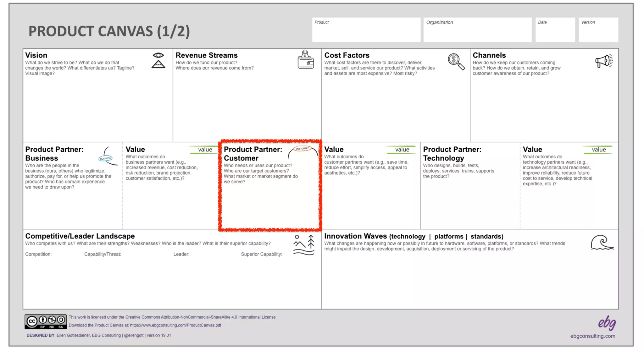This screenshot has height=351, width=644.
Task: Click the purple ebg logo
Action: tap(607, 323)
